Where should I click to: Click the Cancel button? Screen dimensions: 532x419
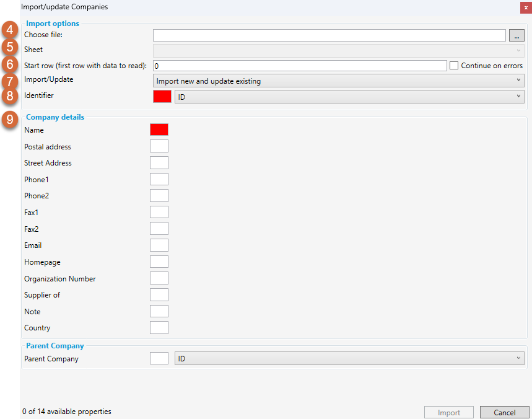click(504, 413)
